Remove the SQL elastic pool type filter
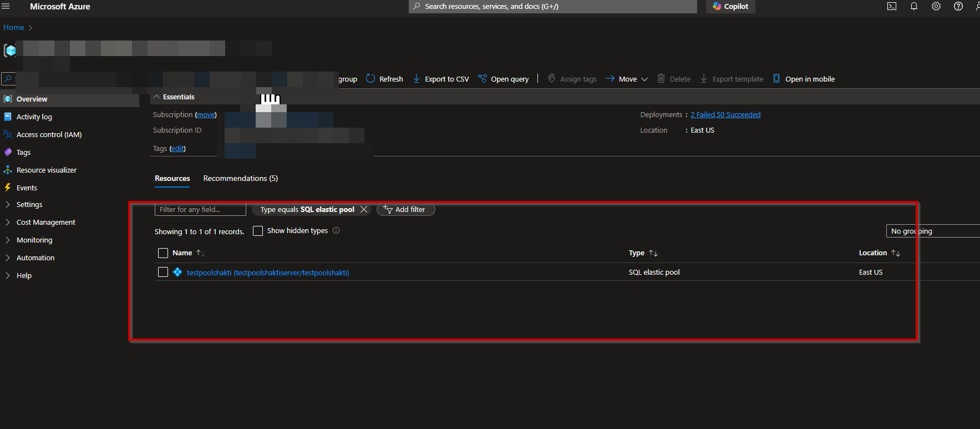Screen dimensions: 980x429 364,209
